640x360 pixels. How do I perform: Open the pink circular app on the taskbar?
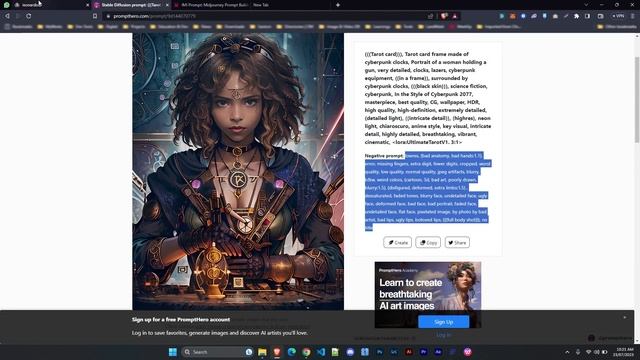coord(468,352)
